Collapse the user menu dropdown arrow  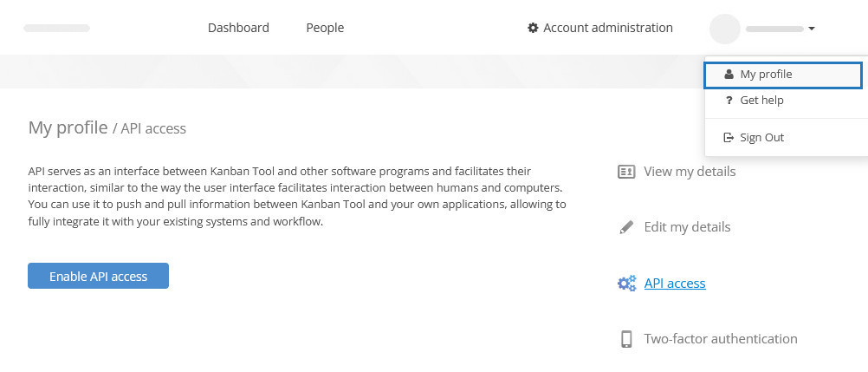811,29
